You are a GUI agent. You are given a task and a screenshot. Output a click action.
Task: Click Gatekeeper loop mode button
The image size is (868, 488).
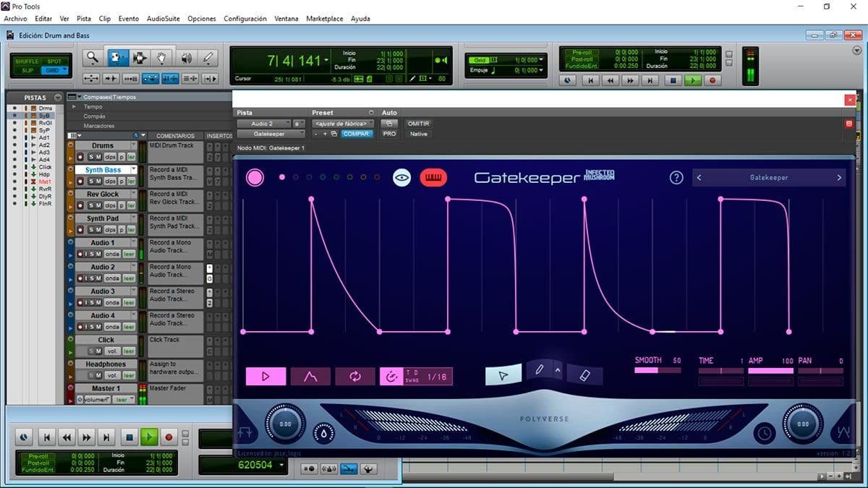pos(355,376)
